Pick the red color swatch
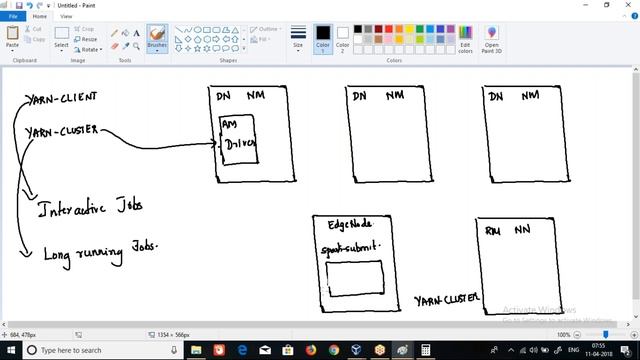Image resolution: width=640 pixels, height=360 pixels. [389, 29]
